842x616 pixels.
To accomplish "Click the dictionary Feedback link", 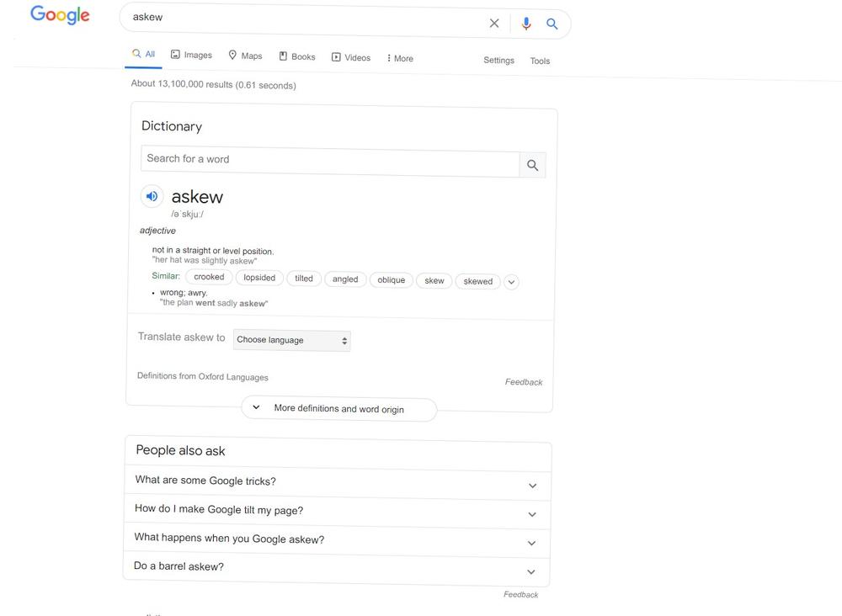I will point(523,382).
